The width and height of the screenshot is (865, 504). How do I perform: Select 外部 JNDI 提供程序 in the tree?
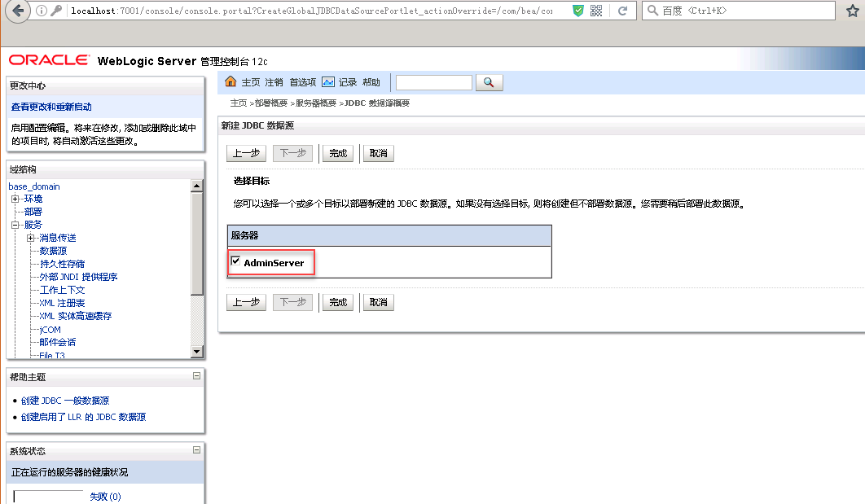point(78,277)
